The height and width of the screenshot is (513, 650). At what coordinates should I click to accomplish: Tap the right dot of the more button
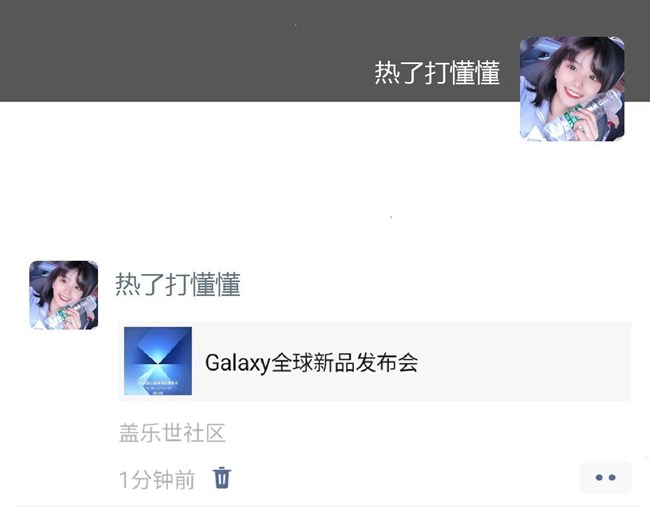coord(612,478)
